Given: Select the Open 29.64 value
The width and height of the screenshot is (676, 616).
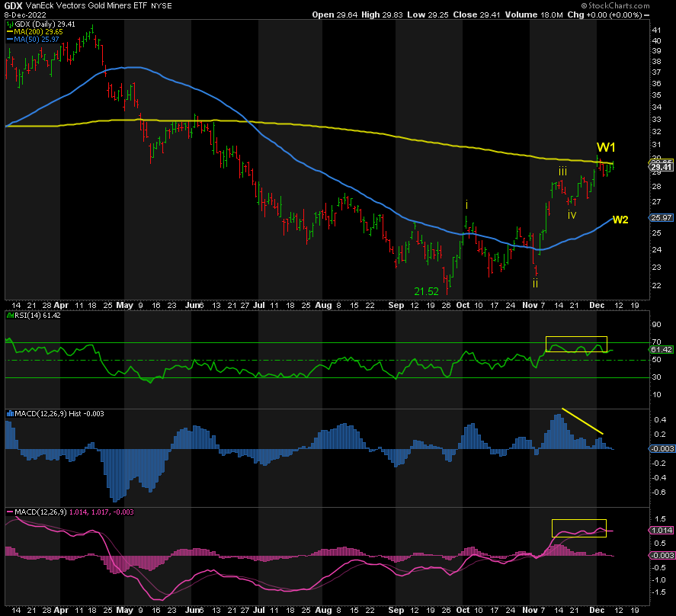Looking at the screenshot, I should pyautogui.click(x=335, y=14).
